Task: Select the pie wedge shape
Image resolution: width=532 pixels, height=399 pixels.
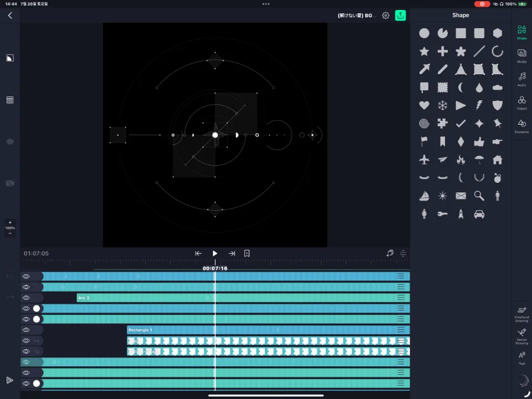Action: (x=442, y=33)
